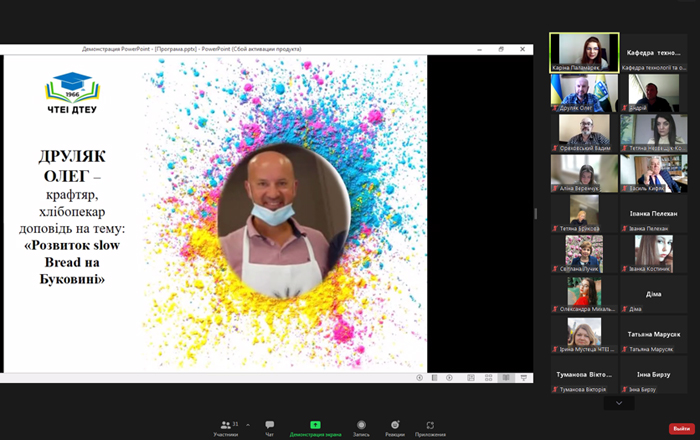Go to next slide in PowerPoint

point(449,378)
